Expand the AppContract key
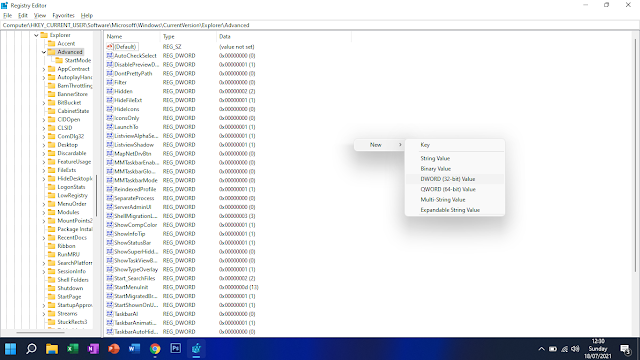Image resolution: width=640 pixels, height=360 pixels. pos(44,69)
